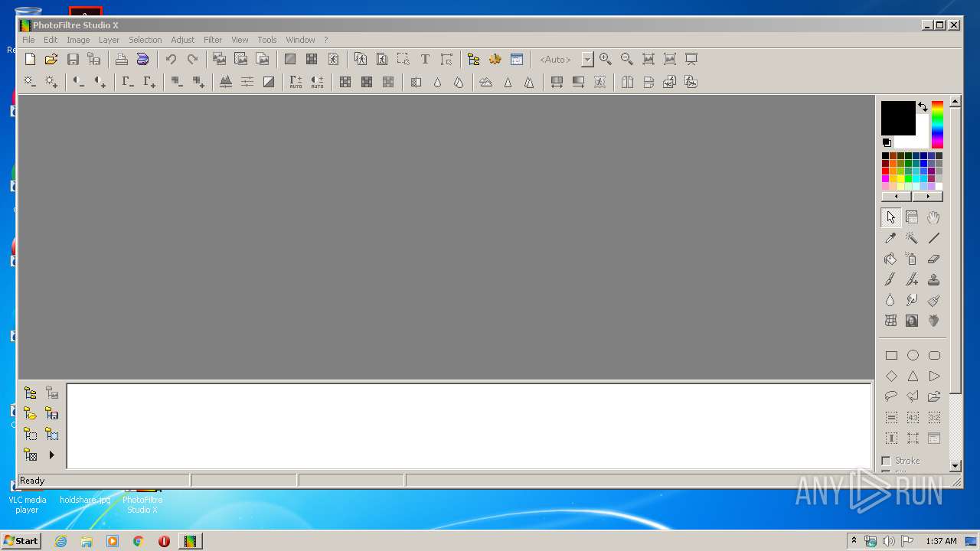
Task: Click the Windows Start button
Action: tap(21, 540)
